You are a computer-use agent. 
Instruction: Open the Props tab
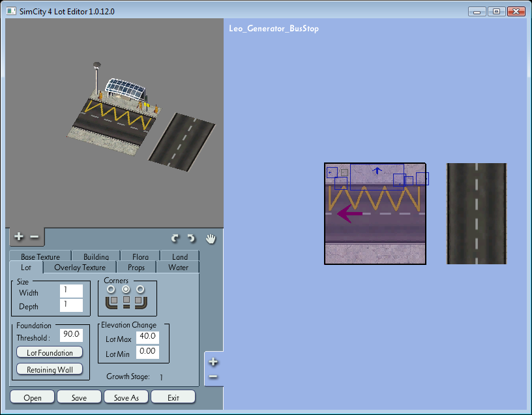coord(136,268)
